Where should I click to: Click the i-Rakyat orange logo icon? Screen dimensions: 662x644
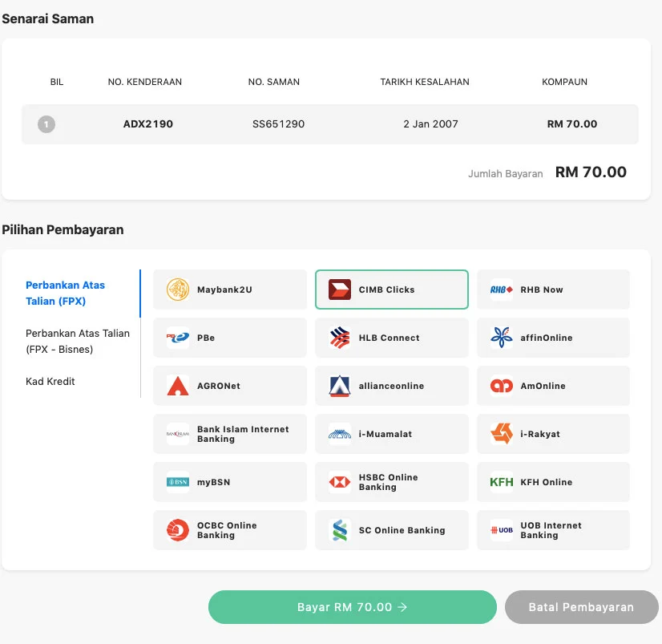[502, 434]
